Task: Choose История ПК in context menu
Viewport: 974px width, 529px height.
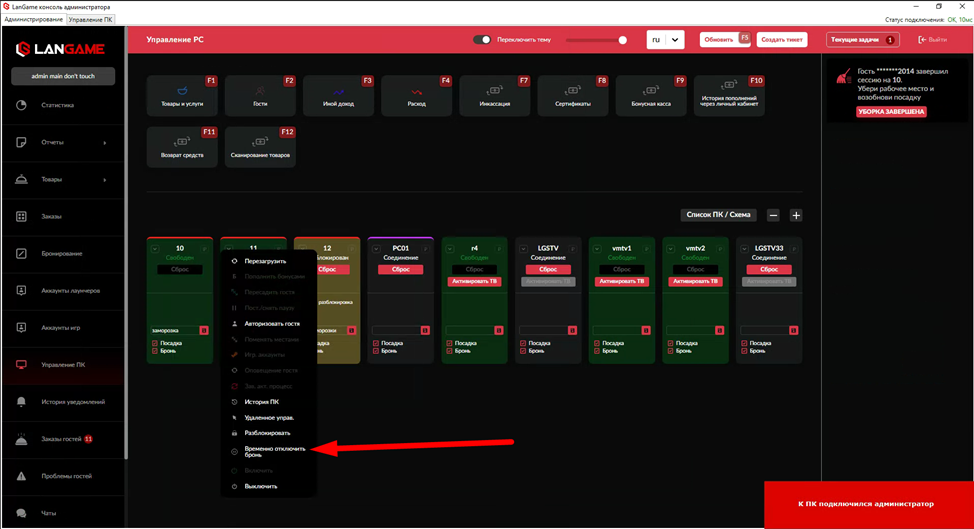Action: [260, 401]
